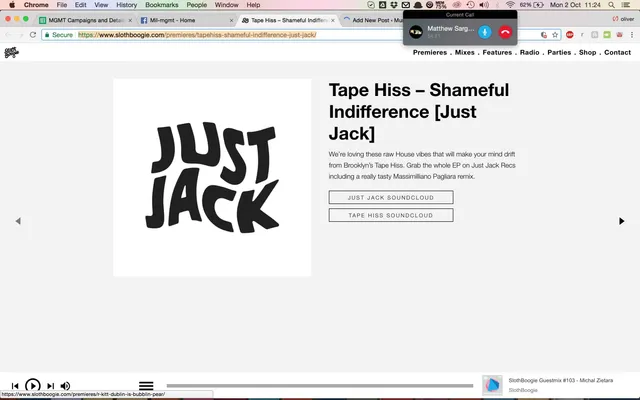The height and width of the screenshot is (400, 640).
Task: Open Notification Center list icon
Action: (x=626, y=5)
